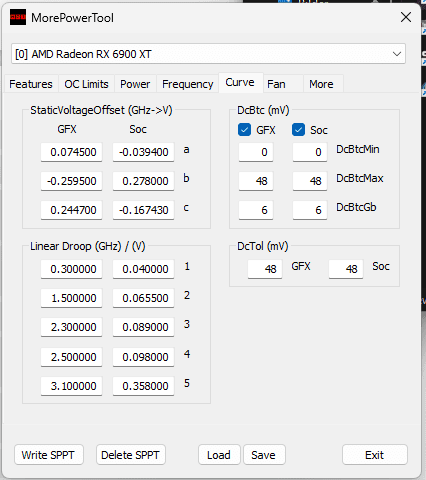Toggle the DcBtc Soc checkbox
Viewport: 426px width, 480px height.
298,130
